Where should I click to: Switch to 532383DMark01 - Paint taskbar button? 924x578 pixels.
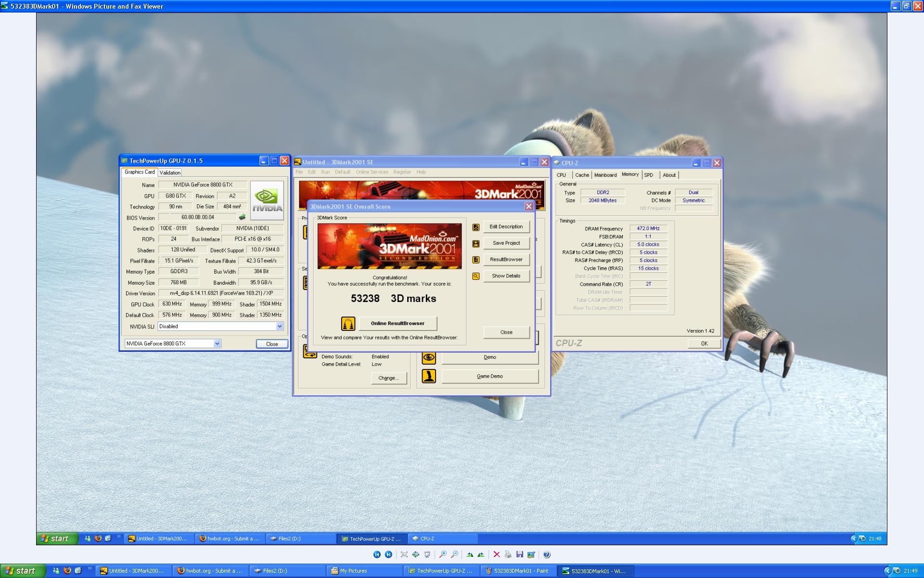[518, 571]
